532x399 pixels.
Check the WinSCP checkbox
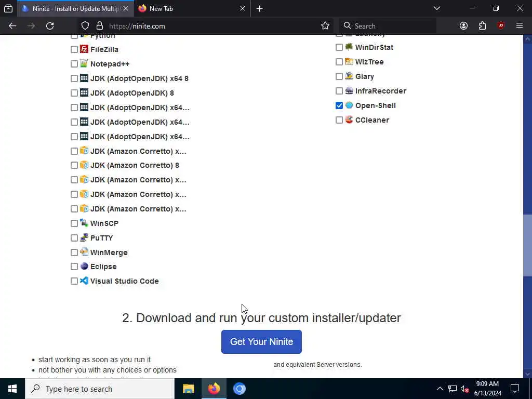pos(74,223)
